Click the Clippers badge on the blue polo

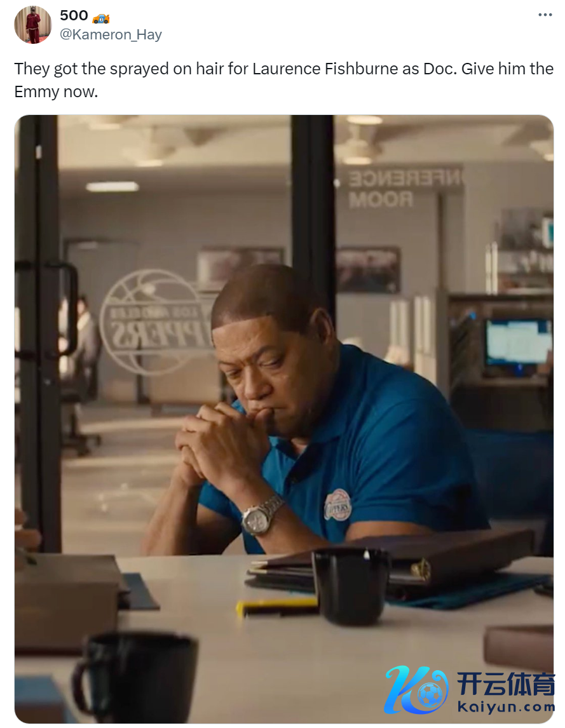[x=337, y=504]
